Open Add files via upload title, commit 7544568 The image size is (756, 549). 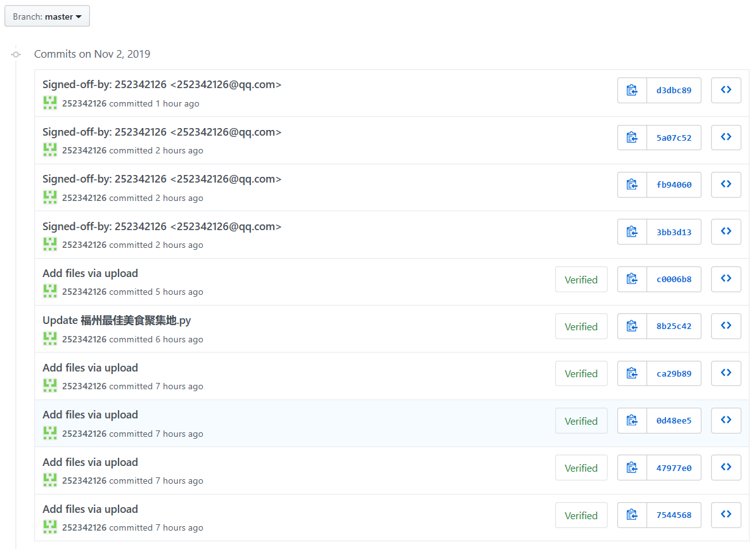(x=90, y=509)
